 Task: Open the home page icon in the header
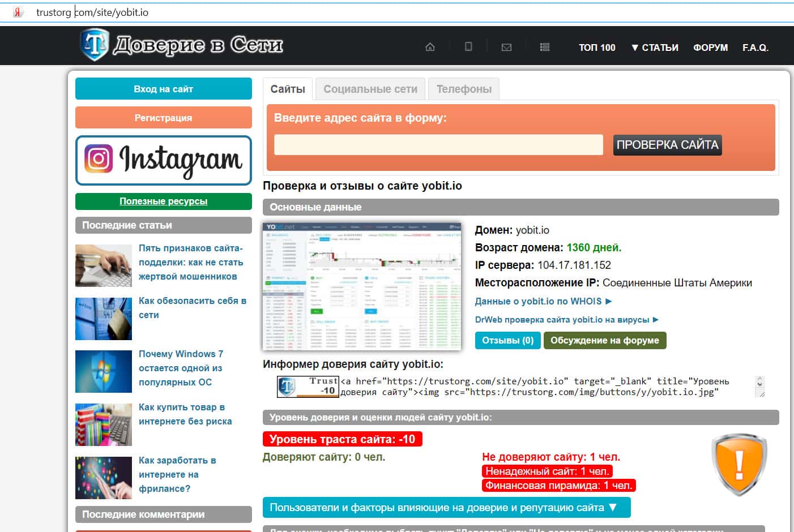coord(430,47)
